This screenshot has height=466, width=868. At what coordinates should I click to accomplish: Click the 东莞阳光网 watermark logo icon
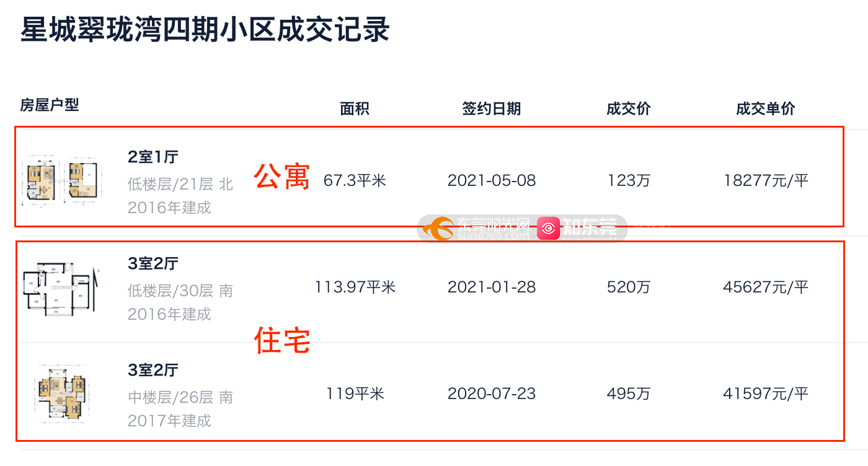pyautogui.click(x=439, y=229)
